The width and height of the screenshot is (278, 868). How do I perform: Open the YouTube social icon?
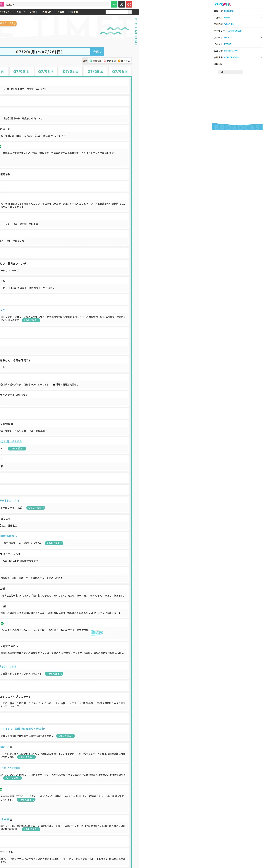[129, 4]
